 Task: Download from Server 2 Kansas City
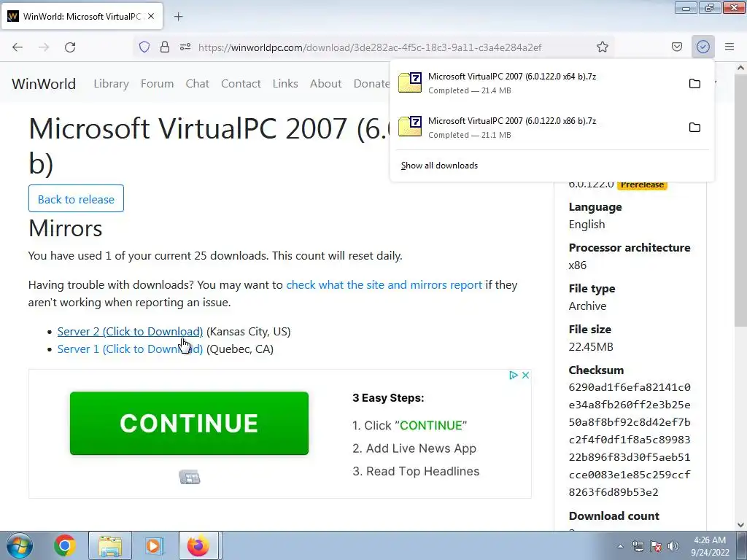[130, 332]
